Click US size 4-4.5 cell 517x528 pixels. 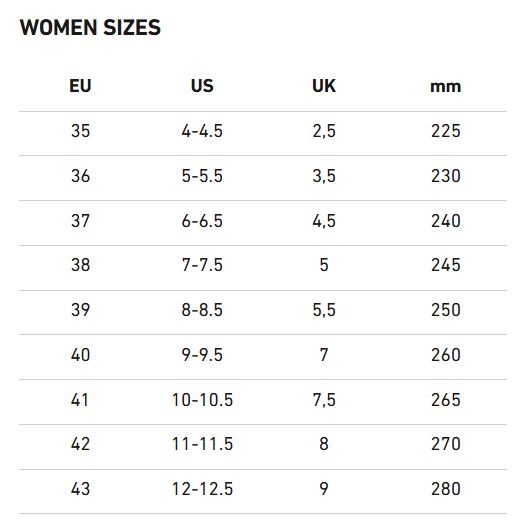click(x=202, y=131)
